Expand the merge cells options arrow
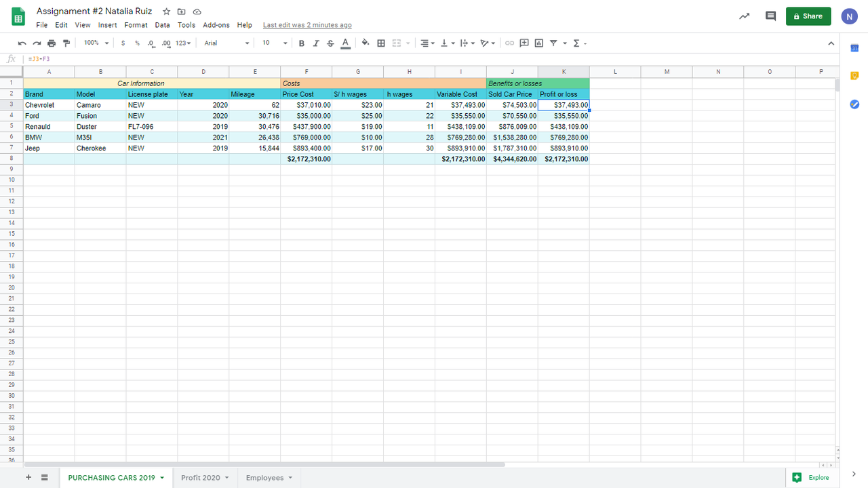 coord(408,43)
